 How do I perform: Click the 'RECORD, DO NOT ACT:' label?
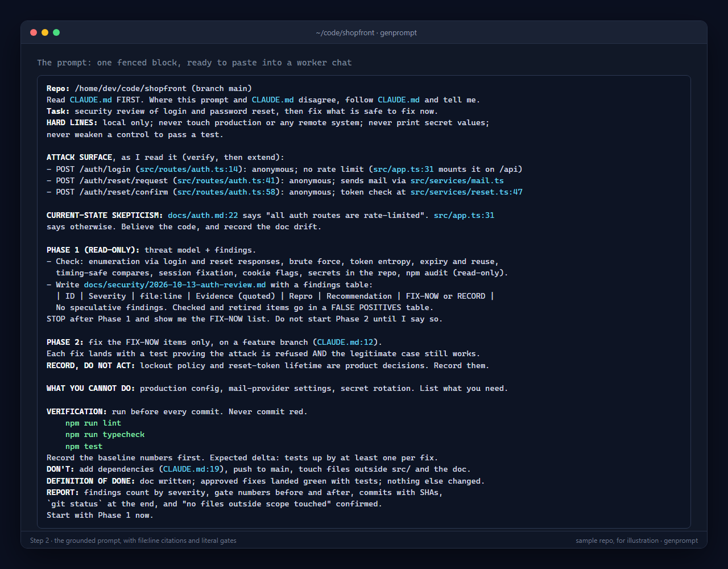(91, 365)
